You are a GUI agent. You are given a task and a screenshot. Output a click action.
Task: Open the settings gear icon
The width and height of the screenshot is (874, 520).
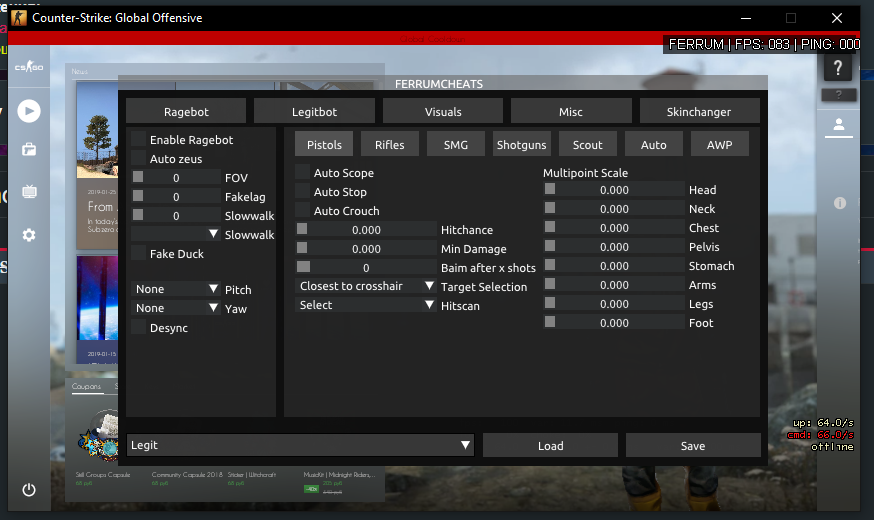coord(29,235)
